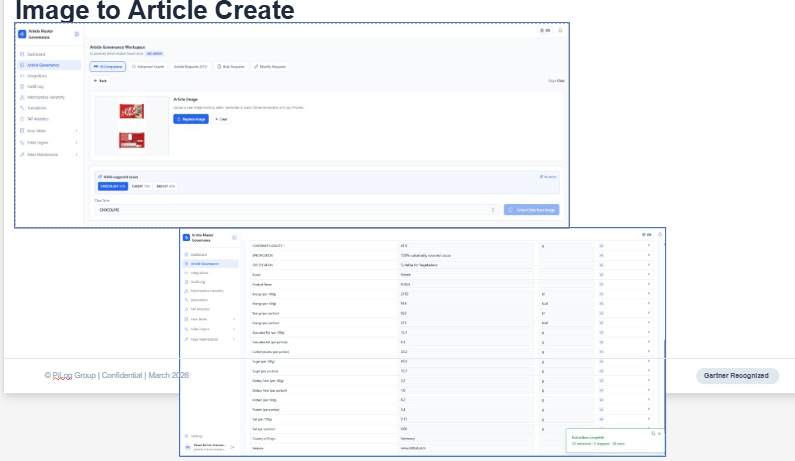
Task: Click the logout icon beside the user profile
Action: click(232, 447)
